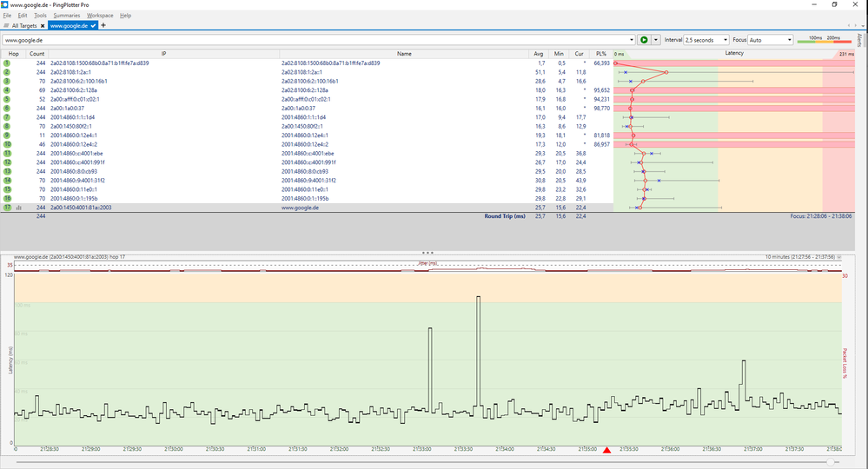The width and height of the screenshot is (868, 469).
Task: Open the tab list dropdown arrow
Action: click(862, 25)
